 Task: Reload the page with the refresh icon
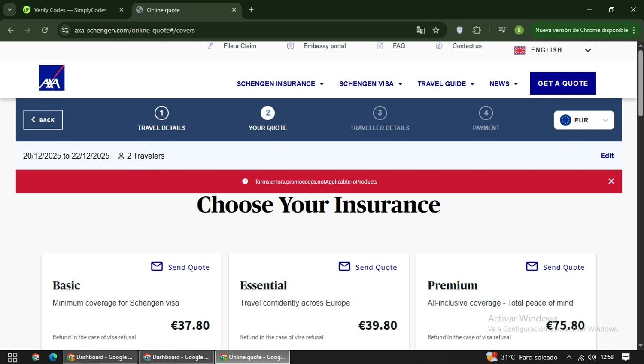tap(45, 30)
